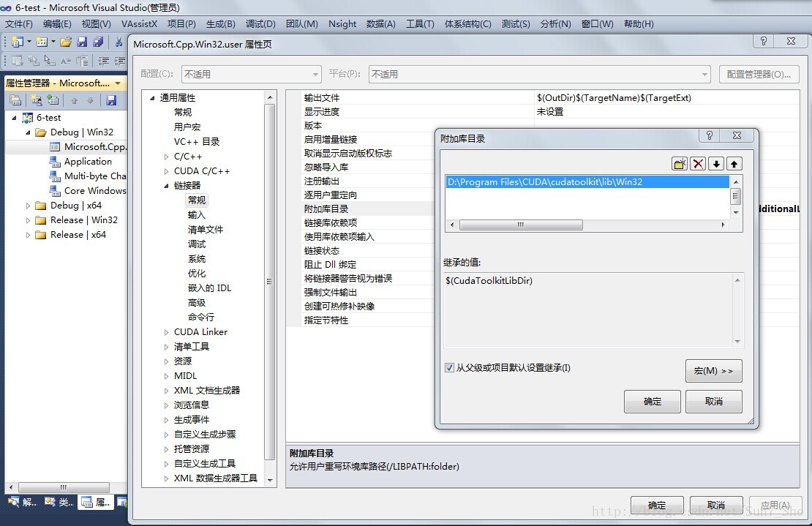This screenshot has height=526, width=812.
Task: Open the Property Manager panel dropdown arrow
Action: pyautogui.click(x=118, y=83)
